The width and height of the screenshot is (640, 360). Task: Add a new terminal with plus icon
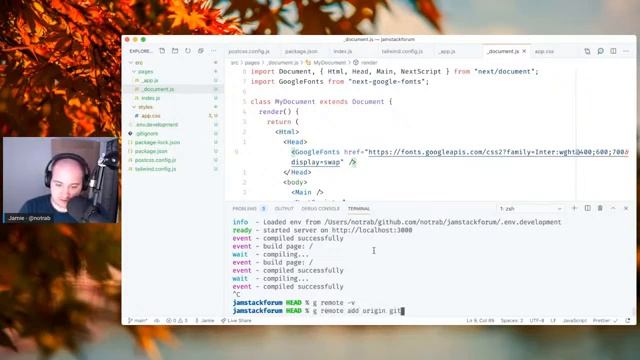[574, 208]
